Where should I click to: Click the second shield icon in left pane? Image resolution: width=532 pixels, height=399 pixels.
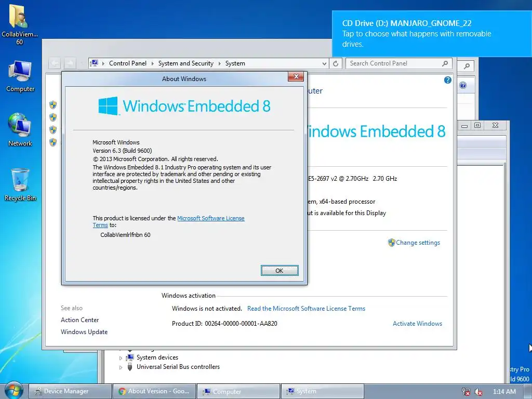pyautogui.click(x=53, y=117)
